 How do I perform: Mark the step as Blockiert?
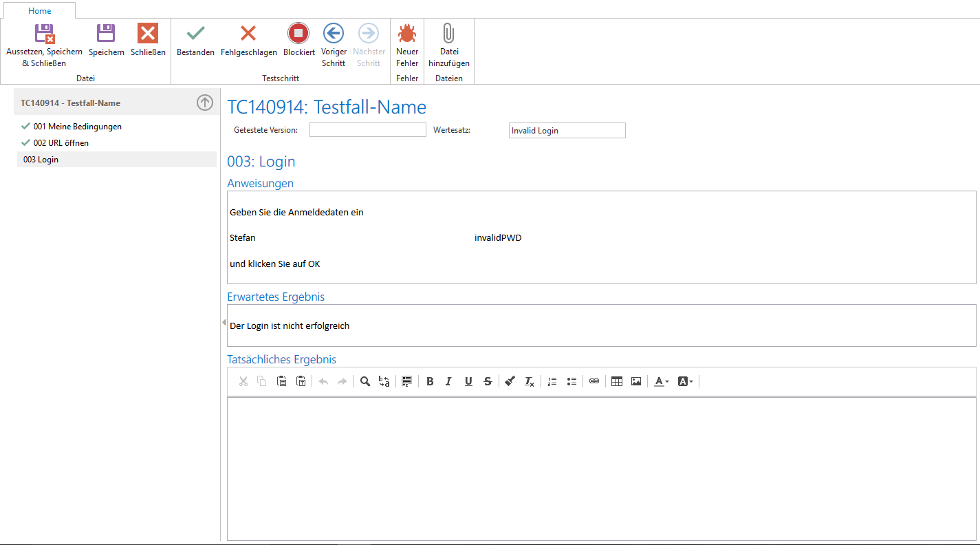(298, 33)
